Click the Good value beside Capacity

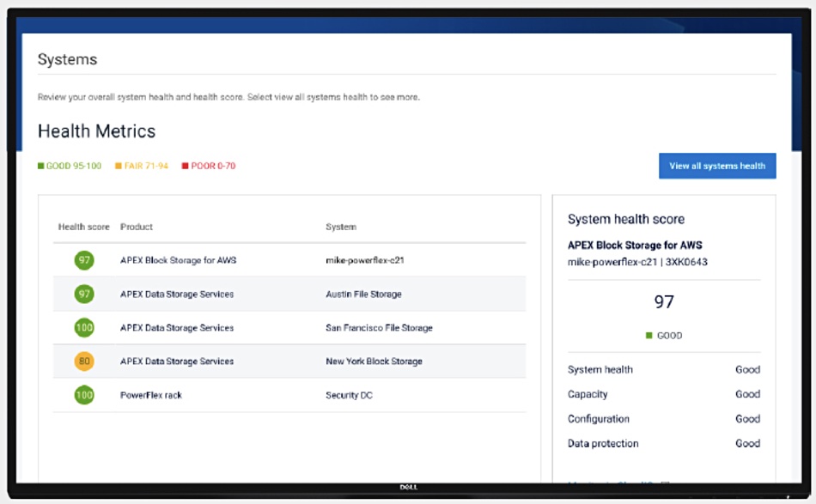[748, 394]
